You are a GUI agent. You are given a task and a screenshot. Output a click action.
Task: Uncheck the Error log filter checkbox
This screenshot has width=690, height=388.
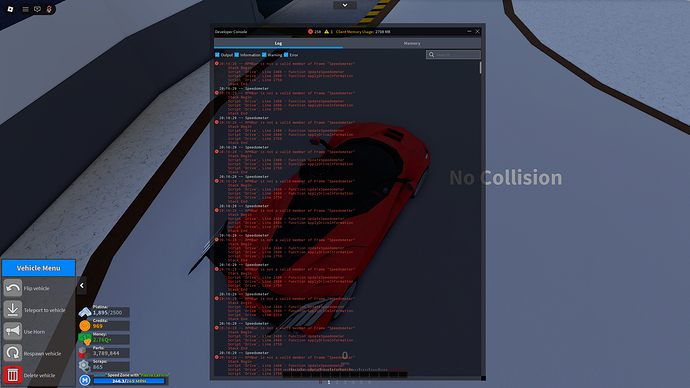pos(286,55)
